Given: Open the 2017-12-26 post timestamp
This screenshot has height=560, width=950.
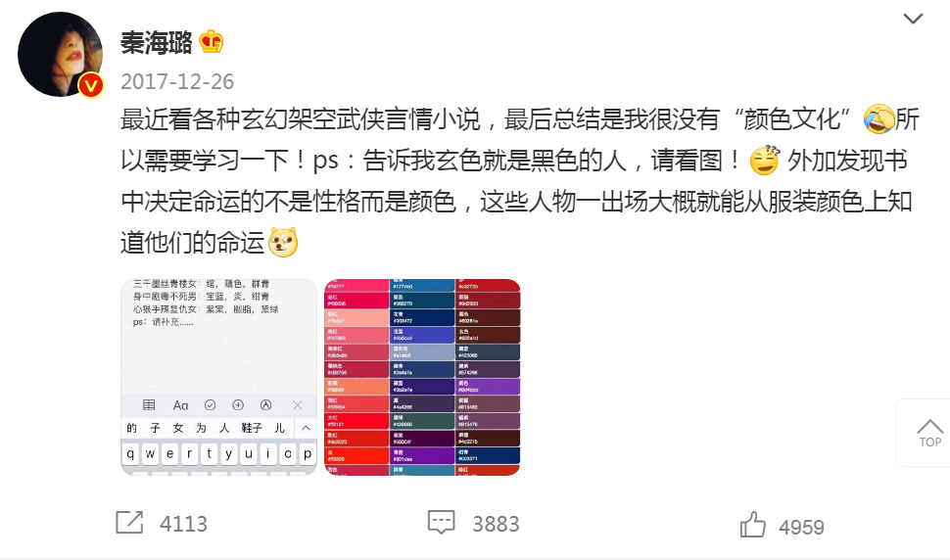Looking at the screenshot, I should point(177,81).
